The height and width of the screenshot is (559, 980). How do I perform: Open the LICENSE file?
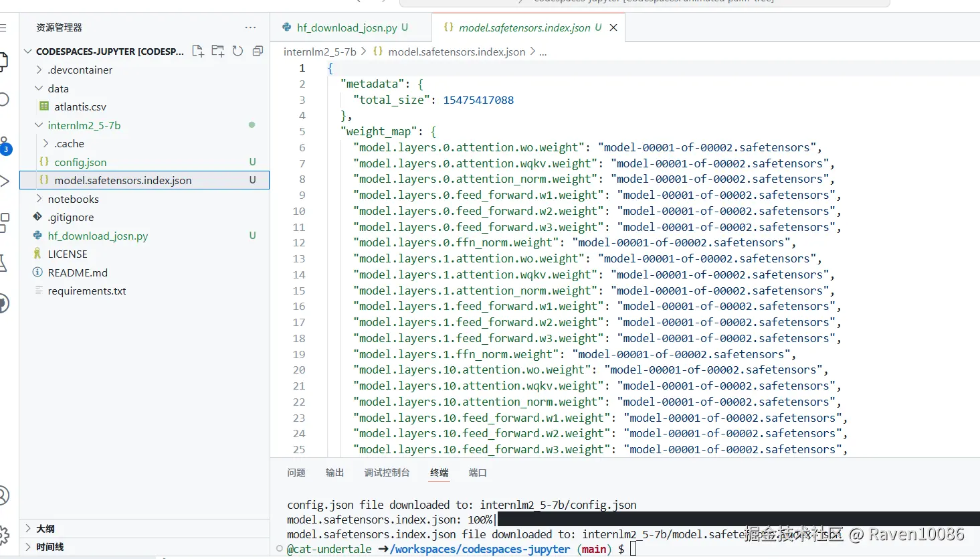144,254
